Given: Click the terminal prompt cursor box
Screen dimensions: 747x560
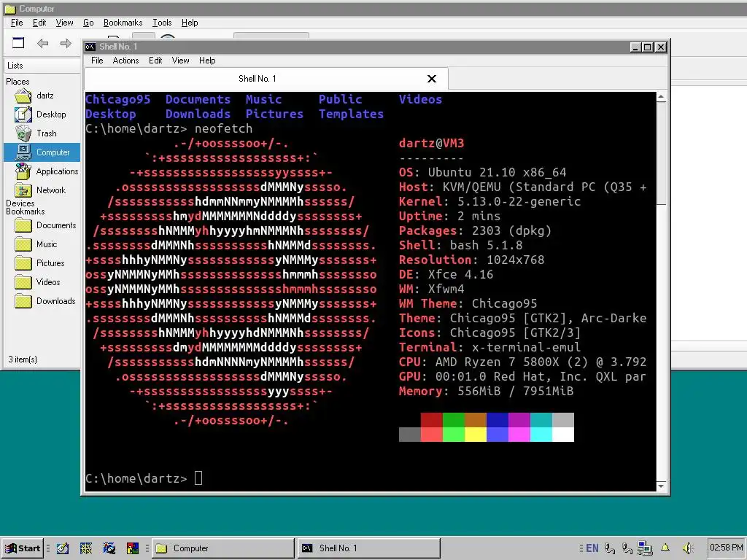Looking at the screenshot, I should coord(198,478).
